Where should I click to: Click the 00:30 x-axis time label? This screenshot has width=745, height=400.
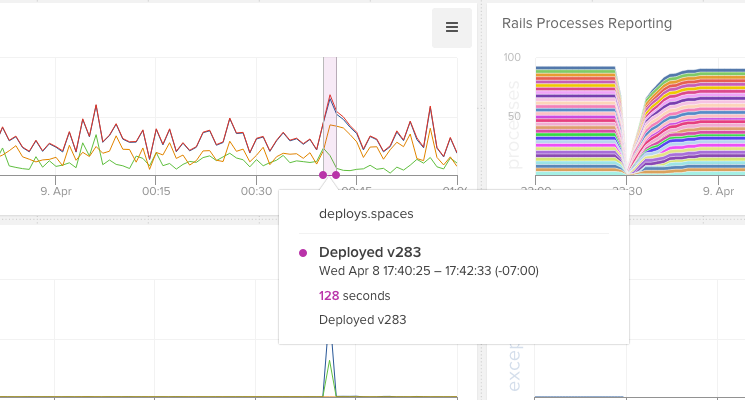point(256,190)
